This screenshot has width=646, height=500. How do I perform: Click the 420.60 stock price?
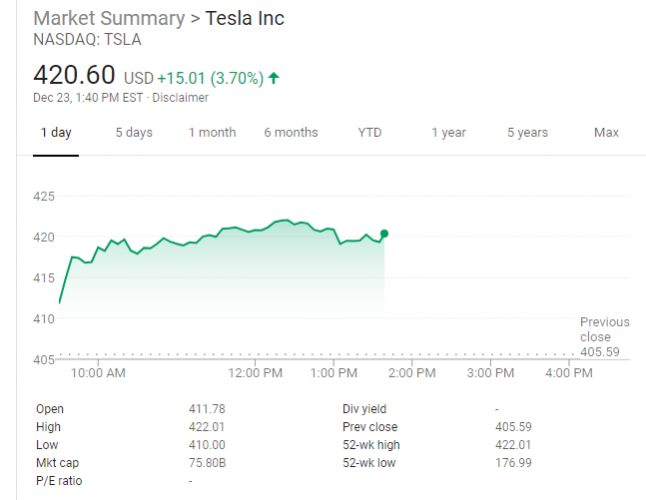[74, 75]
